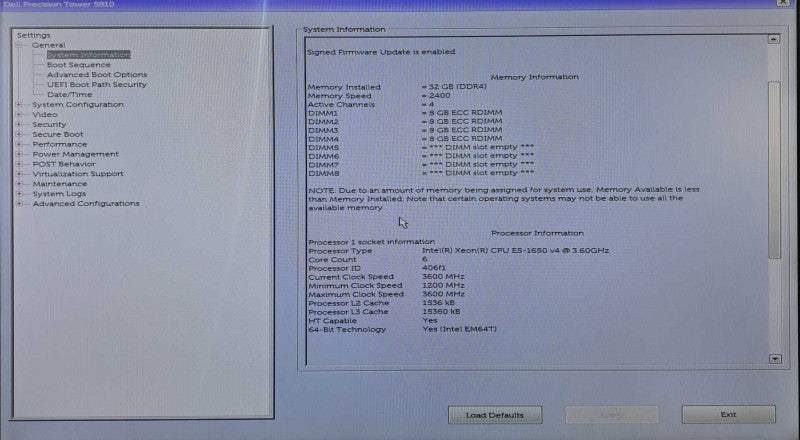Open Date/Time settings
The width and height of the screenshot is (800, 440).
[69, 94]
